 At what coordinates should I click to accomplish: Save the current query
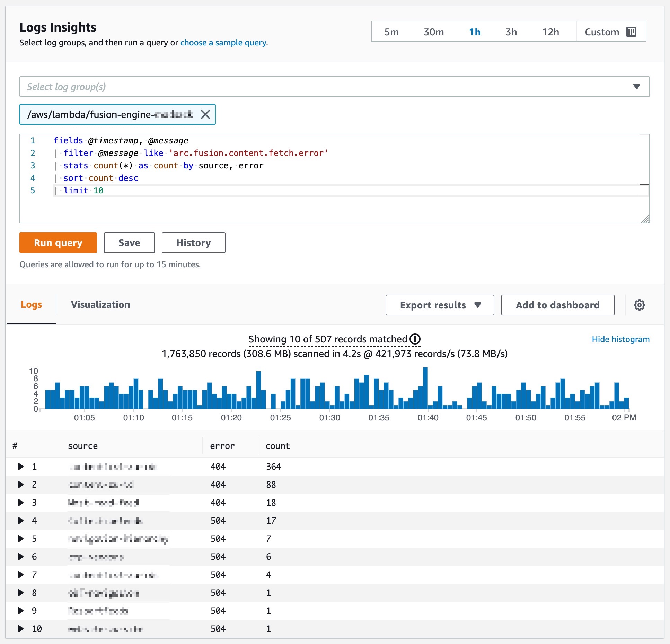[x=129, y=243]
